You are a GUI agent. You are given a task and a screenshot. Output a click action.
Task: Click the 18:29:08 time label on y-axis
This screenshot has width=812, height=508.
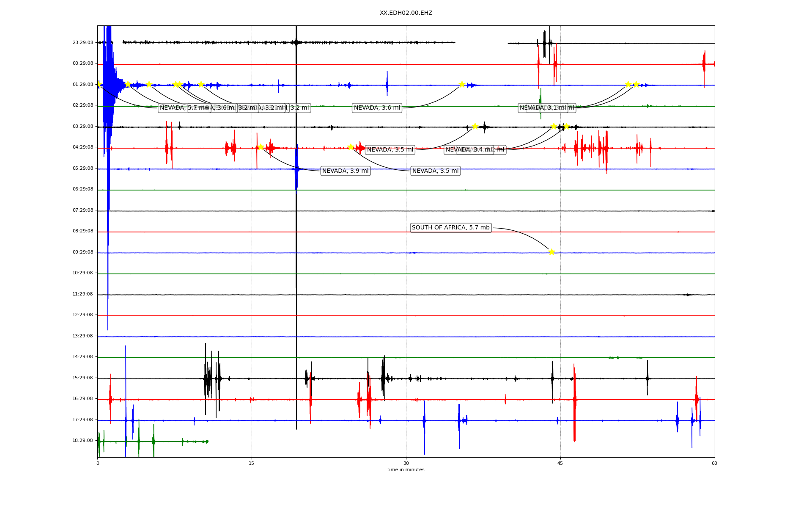[82, 441]
